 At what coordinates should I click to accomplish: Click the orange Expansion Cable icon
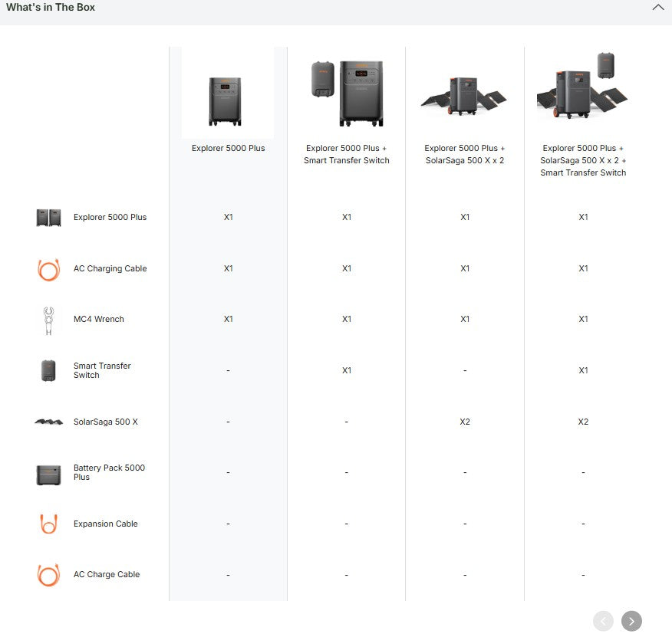[x=48, y=524]
